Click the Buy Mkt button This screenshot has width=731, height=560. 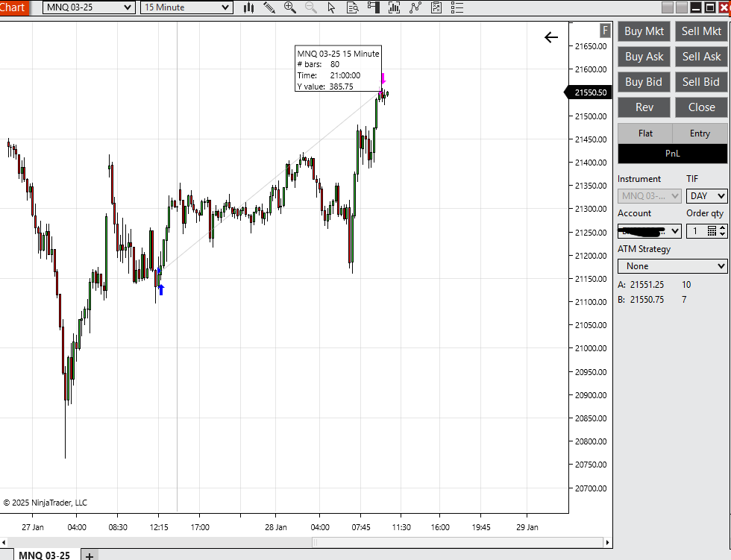(644, 31)
